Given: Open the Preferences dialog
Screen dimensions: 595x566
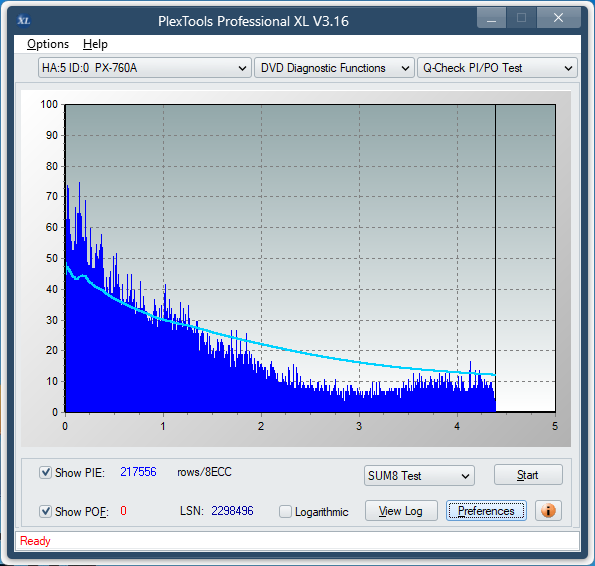Looking at the screenshot, I should pos(486,511).
